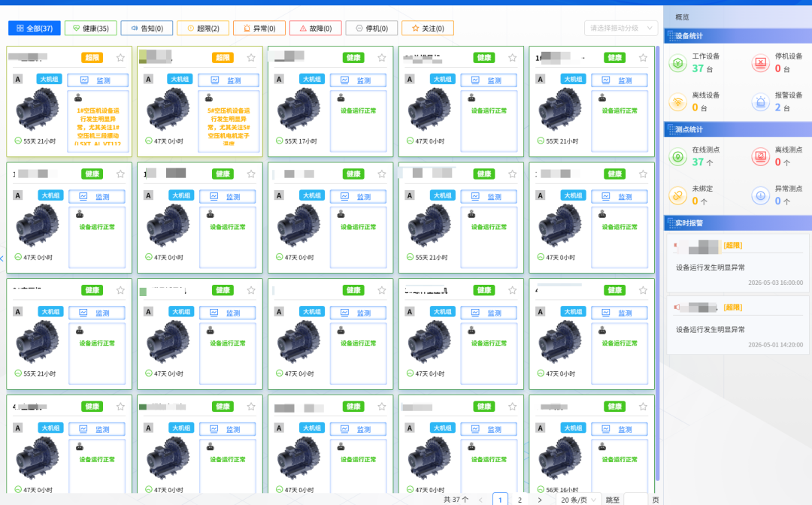The width and height of the screenshot is (812, 505).
Task: Click the 共 37 个 total count
Action: (x=456, y=500)
